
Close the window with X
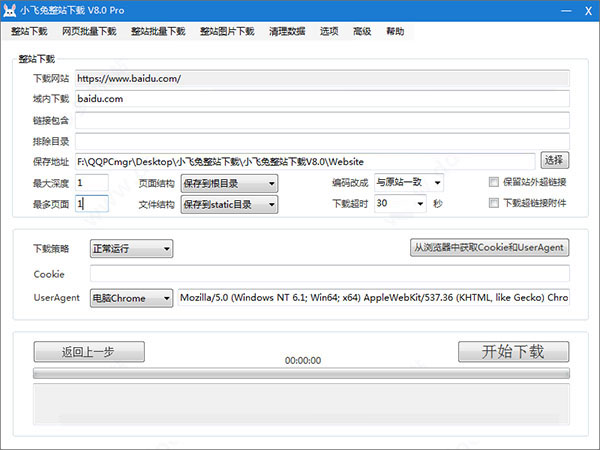click(x=589, y=11)
